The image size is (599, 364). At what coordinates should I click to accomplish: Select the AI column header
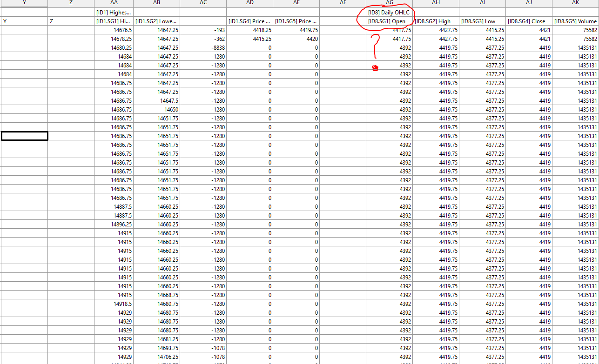tap(482, 3)
